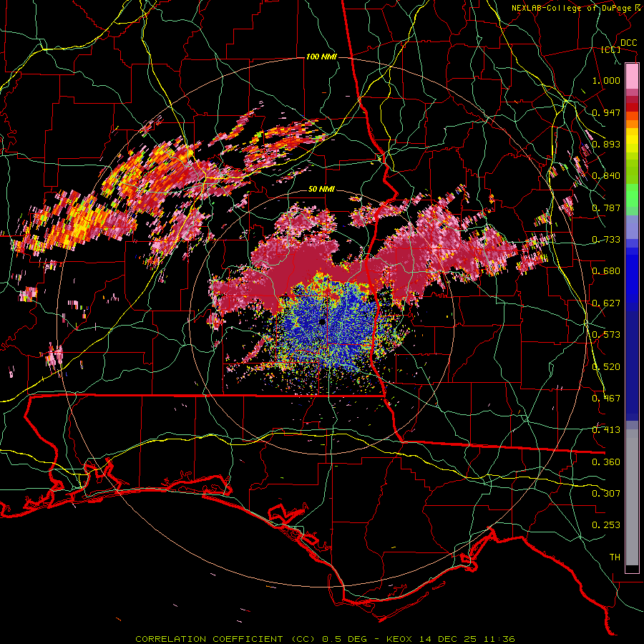Click the 0.307 color scale value
The image size is (644, 644).
pyautogui.click(x=606, y=494)
